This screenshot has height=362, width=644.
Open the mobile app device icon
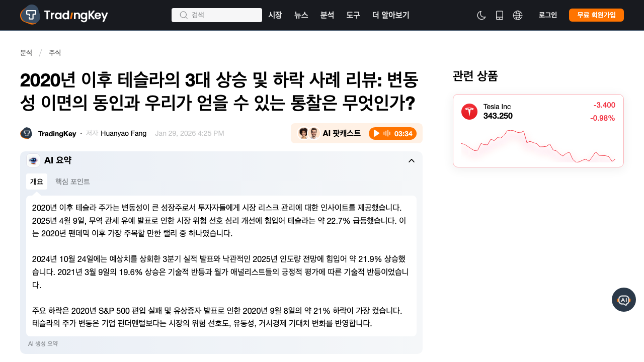click(x=500, y=15)
